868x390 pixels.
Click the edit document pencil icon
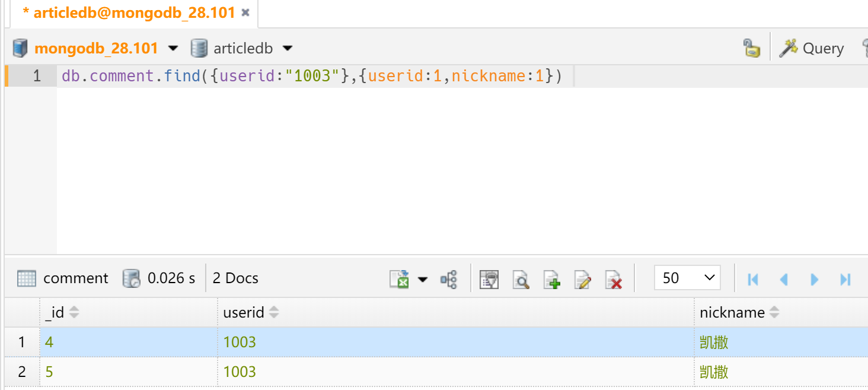tap(583, 278)
